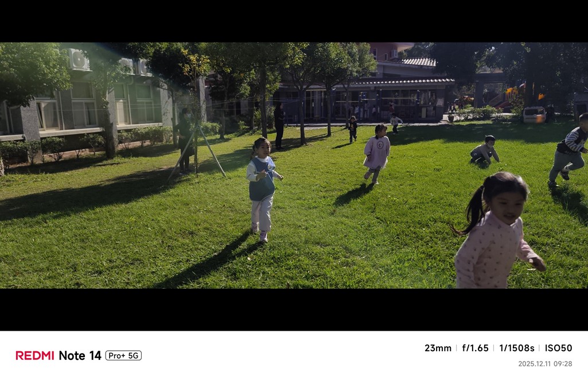This screenshot has height=380, width=588.
Task: Click the small vehicle parked near the playground
Action: [x=534, y=115]
